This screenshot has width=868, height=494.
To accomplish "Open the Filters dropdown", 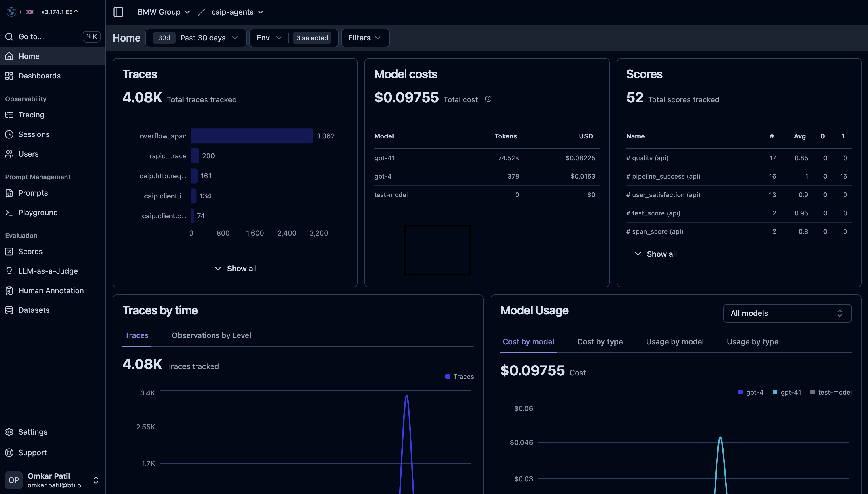I will click(x=365, y=38).
